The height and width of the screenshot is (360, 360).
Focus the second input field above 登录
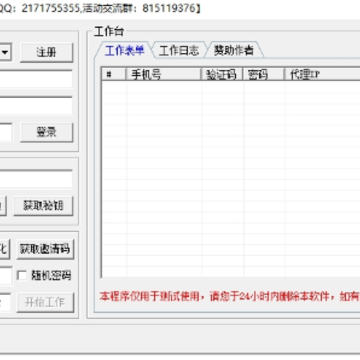coord(36,106)
